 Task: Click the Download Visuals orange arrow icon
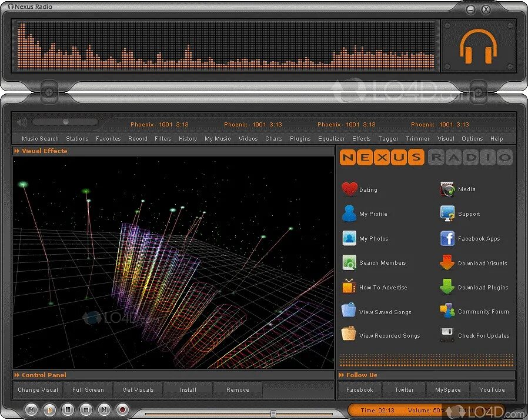click(x=447, y=263)
